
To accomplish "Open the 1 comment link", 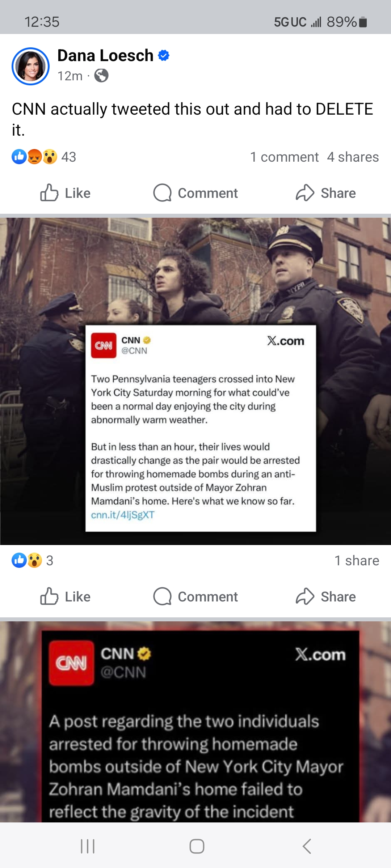I will [285, 157].
